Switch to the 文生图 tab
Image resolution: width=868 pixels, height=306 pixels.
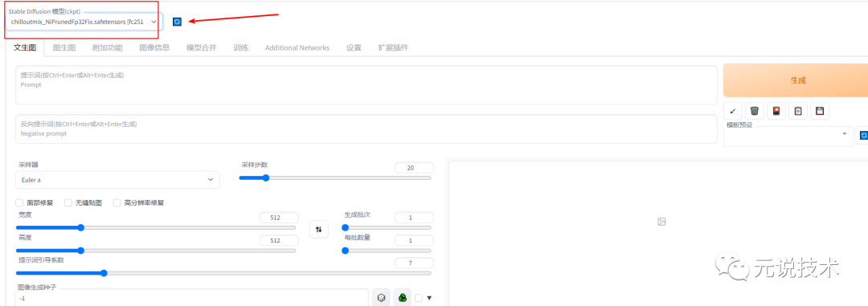coord(25,47)
